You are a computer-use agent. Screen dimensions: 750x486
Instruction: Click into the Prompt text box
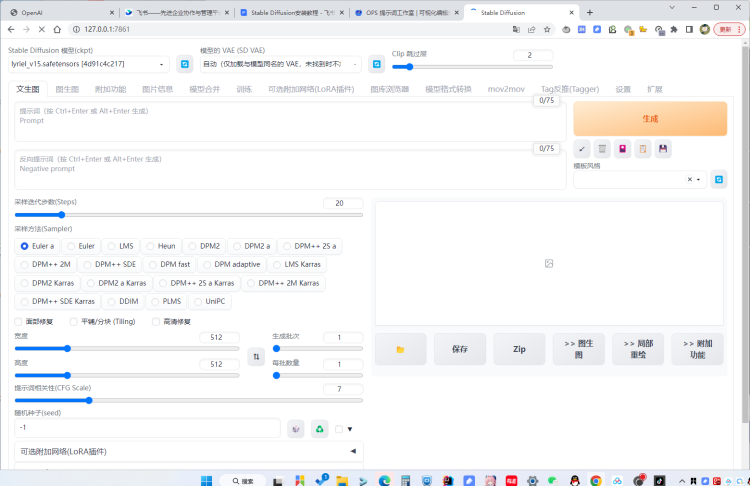(290, 122)
